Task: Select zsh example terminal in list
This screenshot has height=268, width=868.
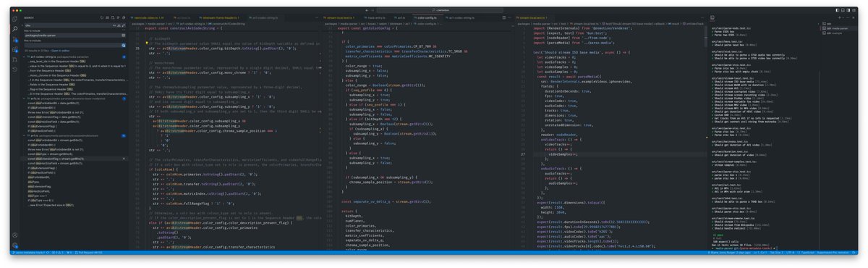Action: point(839,33)
